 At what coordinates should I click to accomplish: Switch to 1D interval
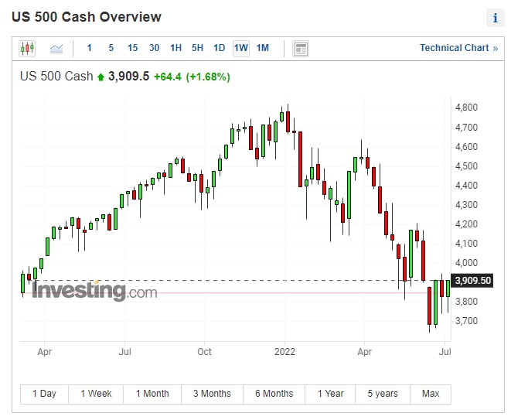[x=219, y=48]
